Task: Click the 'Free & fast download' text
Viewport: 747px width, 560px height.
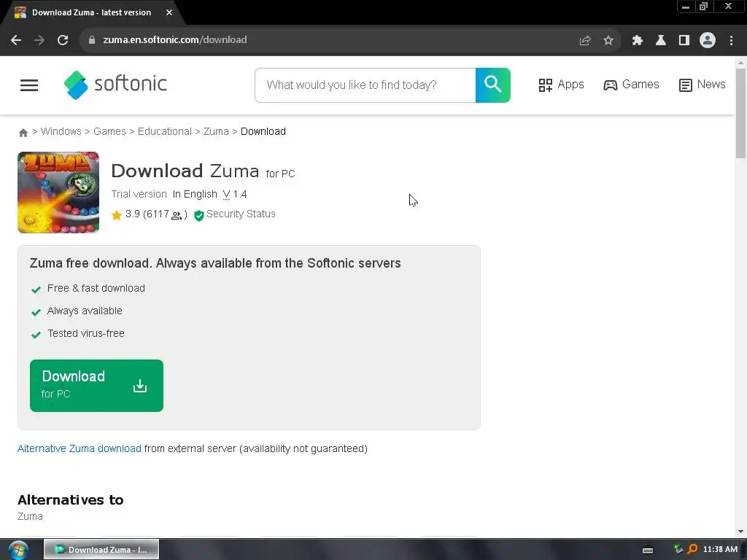Action: click(96, 288)
